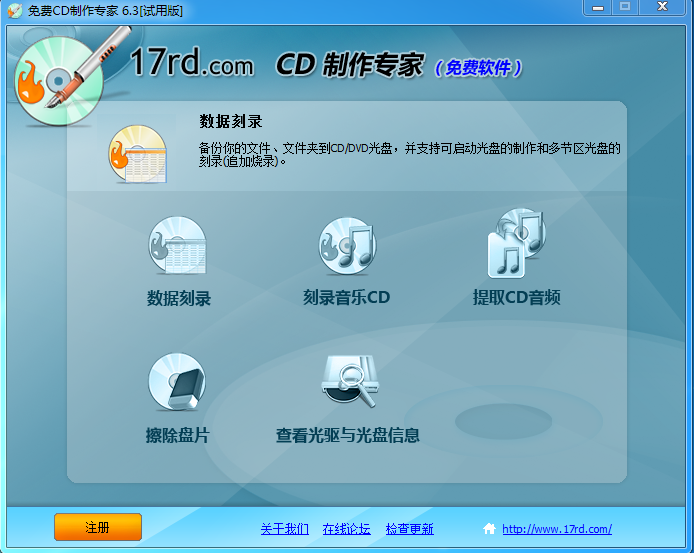Open the 提取CD音频 audio extraction icon
Image resolution: width=694 pixels, height=553 pixels.
517,244
